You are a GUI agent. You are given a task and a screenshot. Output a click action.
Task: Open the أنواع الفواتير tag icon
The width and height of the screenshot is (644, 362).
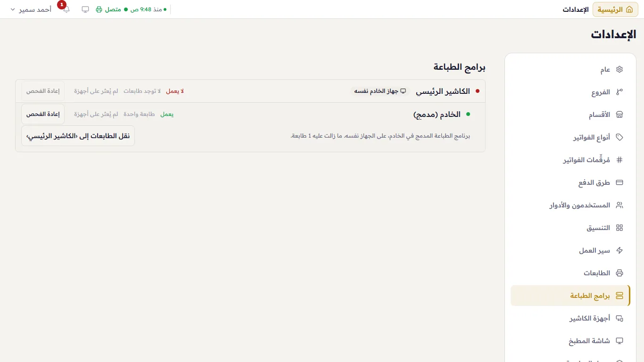(x=619, y=138)
